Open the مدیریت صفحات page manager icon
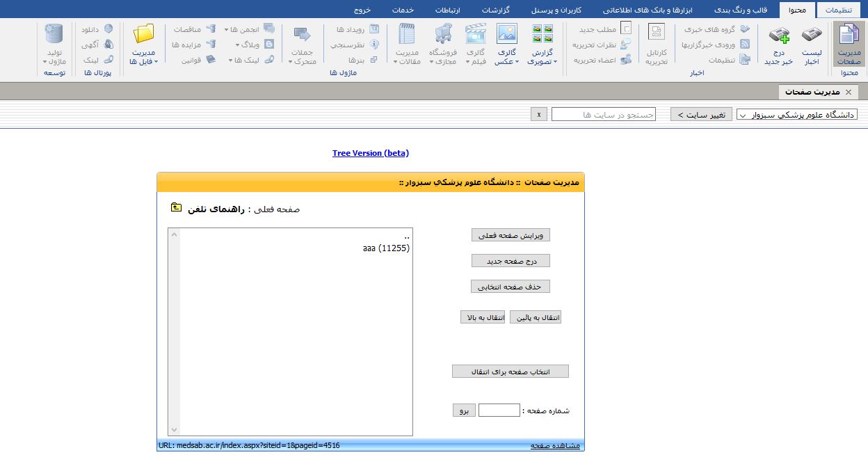 tap(849, 35)
